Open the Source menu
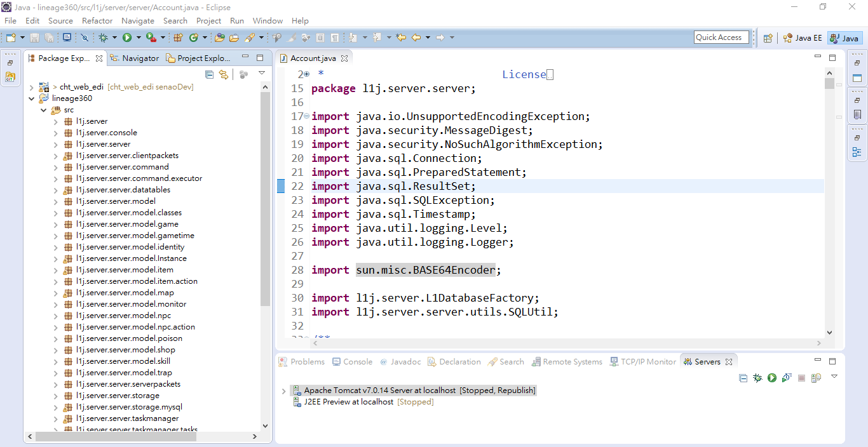This screenshot has width=868, height=447. (60, 20)
